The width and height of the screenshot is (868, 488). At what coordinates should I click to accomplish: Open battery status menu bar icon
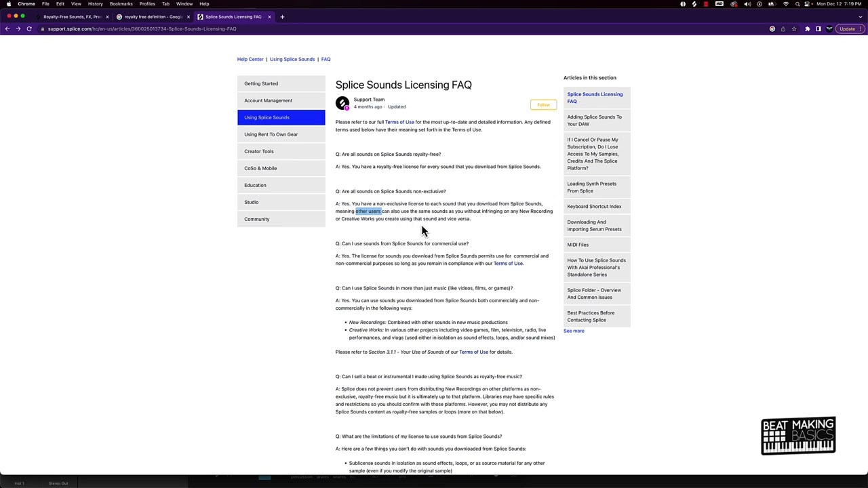pyautogui.click(x=772, y=4)
